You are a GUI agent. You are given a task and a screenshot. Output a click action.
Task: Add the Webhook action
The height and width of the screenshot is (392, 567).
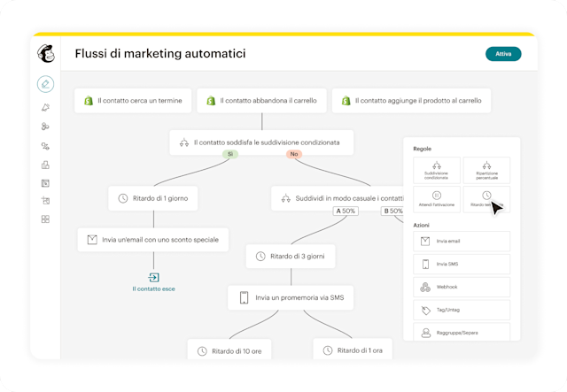(x=461, y=287)
